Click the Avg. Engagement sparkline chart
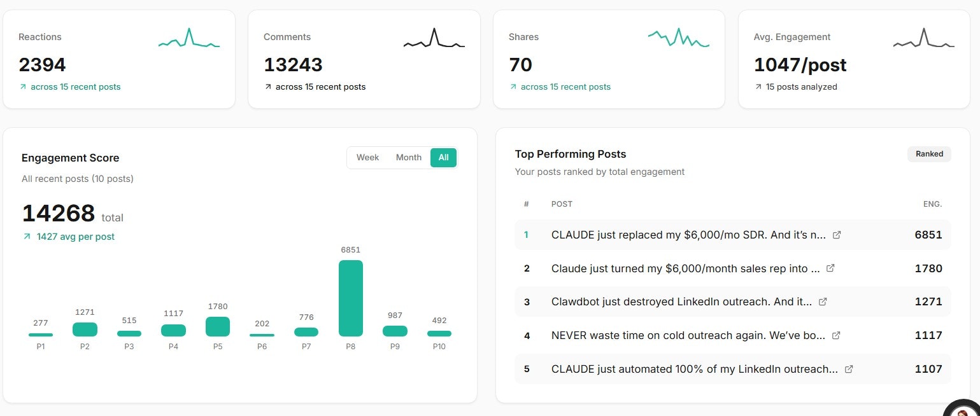 coord(924,39)
